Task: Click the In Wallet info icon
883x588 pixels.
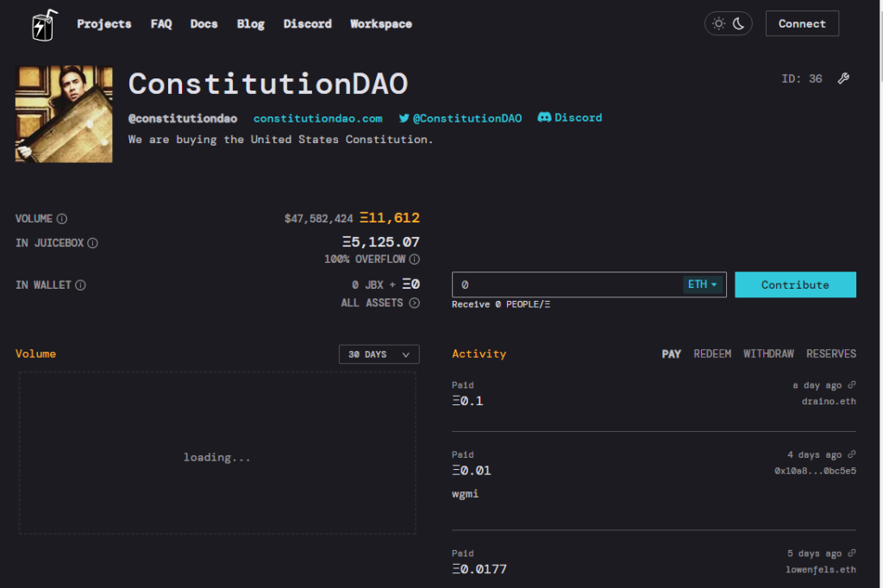Action: (80, 285)
